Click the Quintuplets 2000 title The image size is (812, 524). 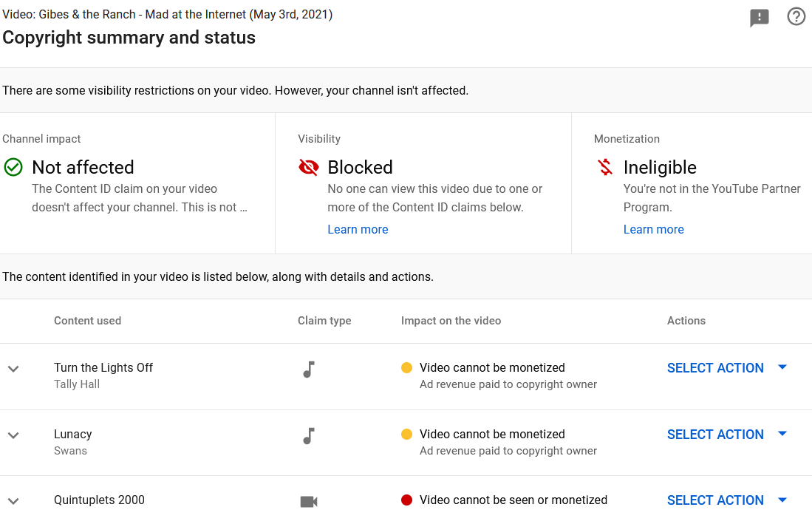tap(100, 500)
